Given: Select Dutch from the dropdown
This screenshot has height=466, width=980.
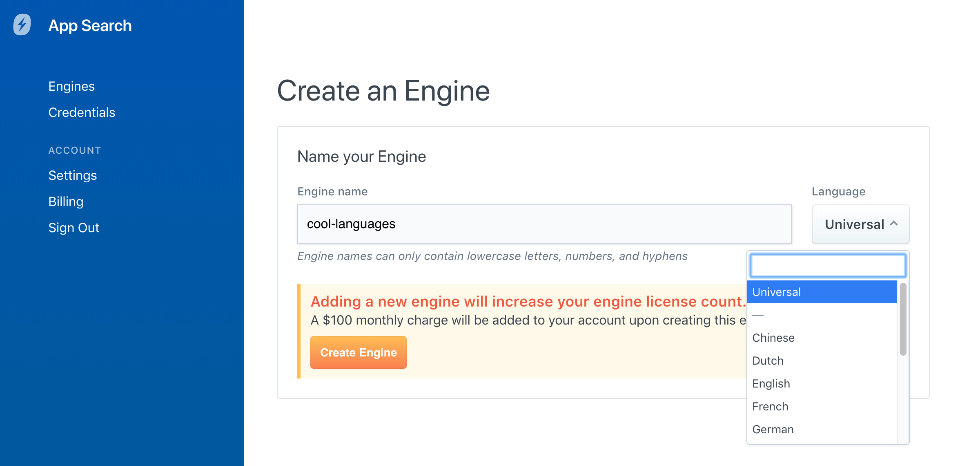Looking at the screenshot, I should [768, 361].
